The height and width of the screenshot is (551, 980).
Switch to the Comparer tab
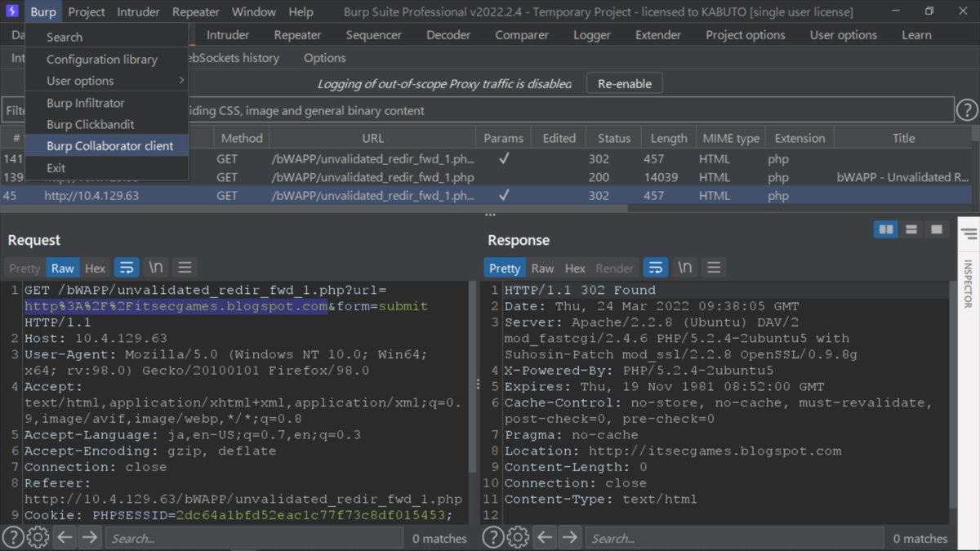click(x=521, y=35)
